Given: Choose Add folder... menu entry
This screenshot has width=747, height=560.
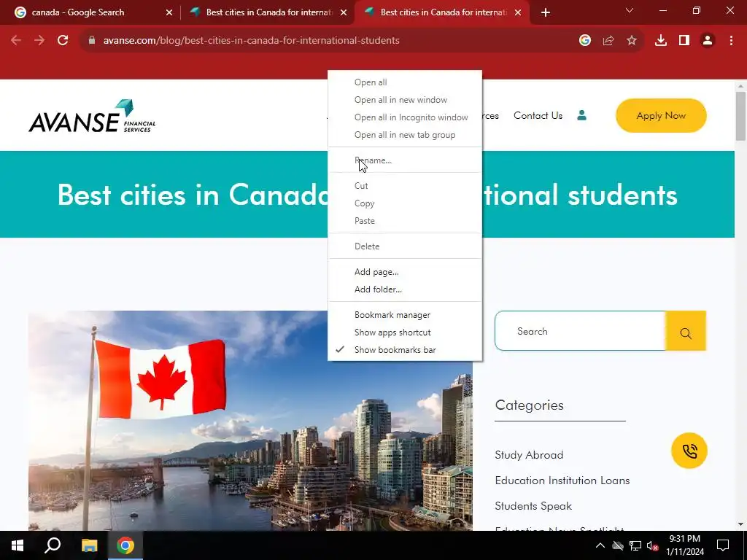Looking at the screenshot, I should pos(405,289).
